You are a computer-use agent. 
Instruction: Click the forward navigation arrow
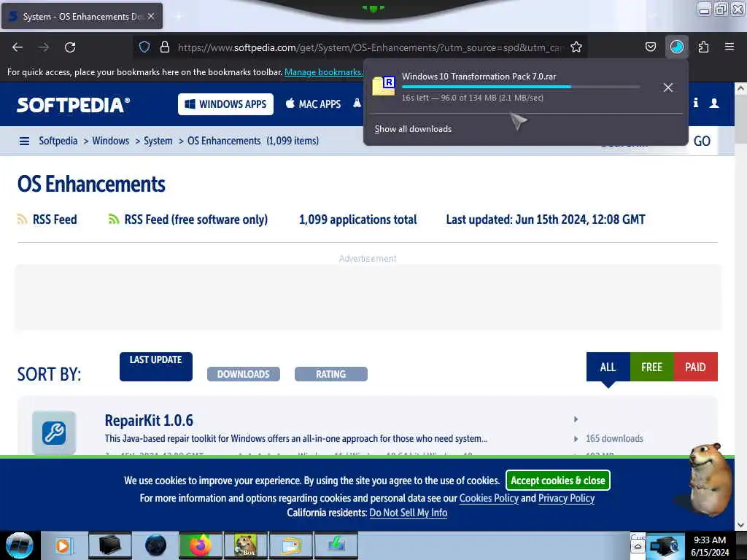[44, 47]
